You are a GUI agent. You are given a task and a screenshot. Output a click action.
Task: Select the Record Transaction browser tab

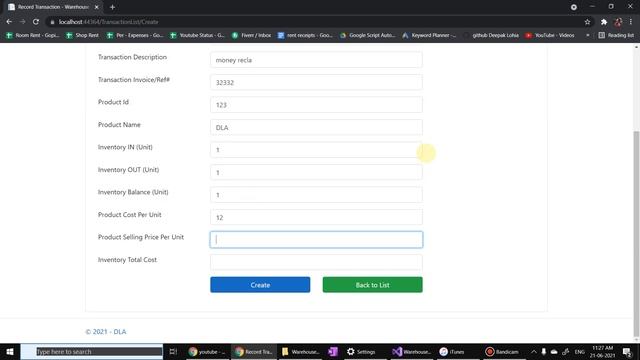pyautogui.click(x=53, y=7)
